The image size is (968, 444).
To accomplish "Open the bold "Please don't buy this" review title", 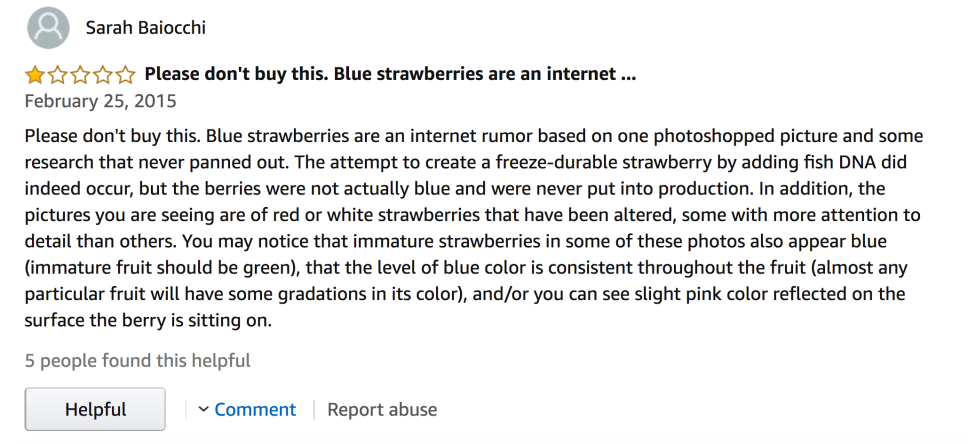I will click(380, 75).
